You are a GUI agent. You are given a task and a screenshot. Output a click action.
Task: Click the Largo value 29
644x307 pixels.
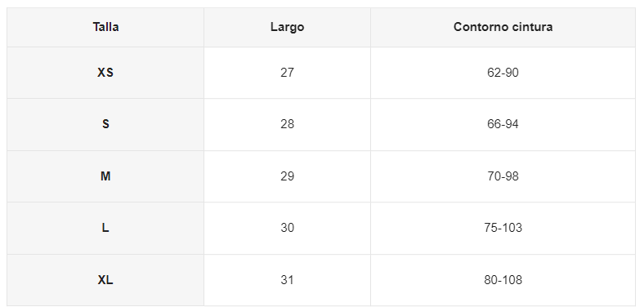(287, 176)
